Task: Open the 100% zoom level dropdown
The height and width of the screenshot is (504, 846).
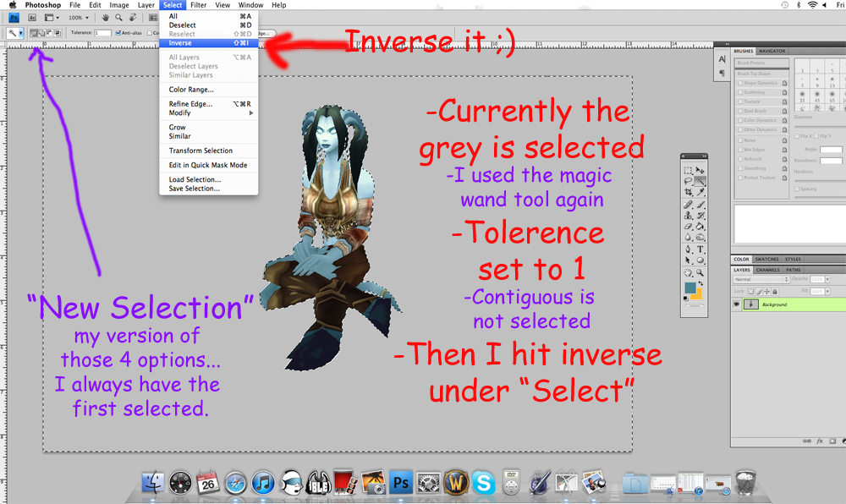Action: click(79, 17)
